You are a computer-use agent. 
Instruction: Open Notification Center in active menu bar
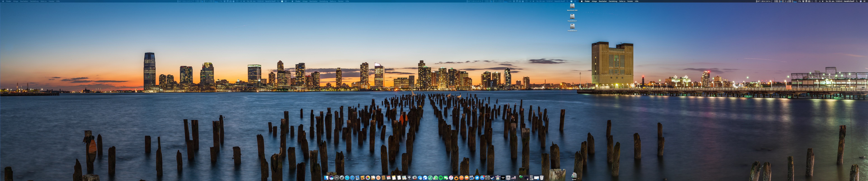(864, 1)
